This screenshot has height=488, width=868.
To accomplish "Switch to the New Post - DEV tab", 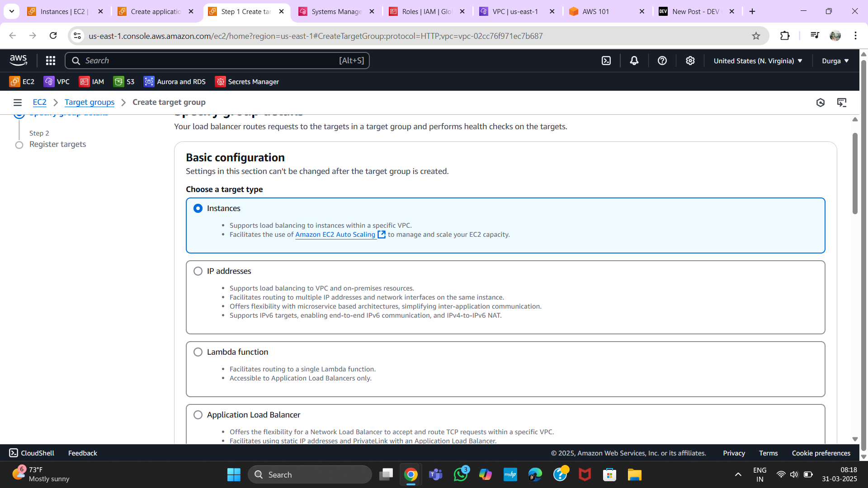I will coord(698,11).
